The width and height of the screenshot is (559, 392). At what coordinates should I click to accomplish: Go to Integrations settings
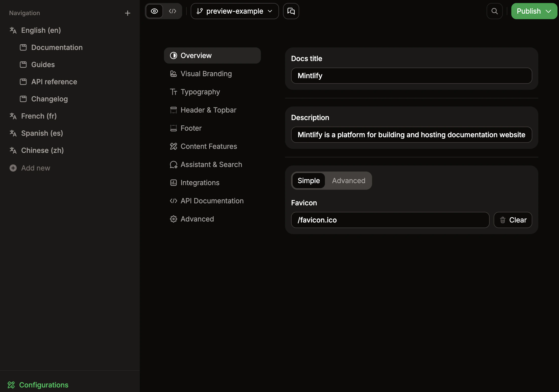coord(212,183)
